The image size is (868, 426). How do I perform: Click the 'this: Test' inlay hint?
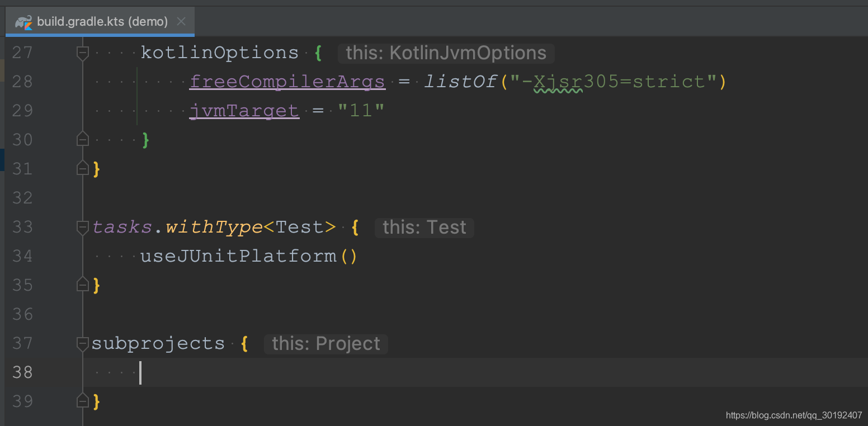pos(424,228)
